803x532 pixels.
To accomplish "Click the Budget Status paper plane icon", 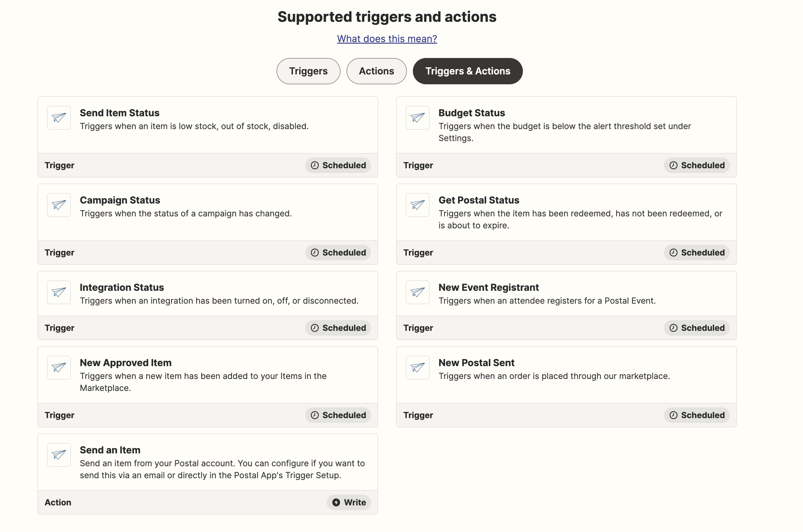I will pyautogui.click(x=417, y=118).
